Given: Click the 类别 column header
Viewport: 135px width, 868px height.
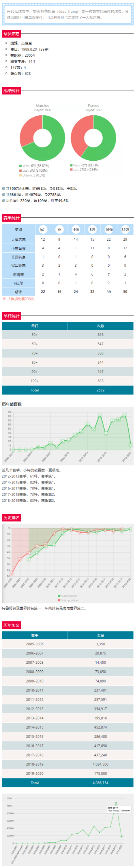Looking at the screenshot, I should click(x=18, y=229).
